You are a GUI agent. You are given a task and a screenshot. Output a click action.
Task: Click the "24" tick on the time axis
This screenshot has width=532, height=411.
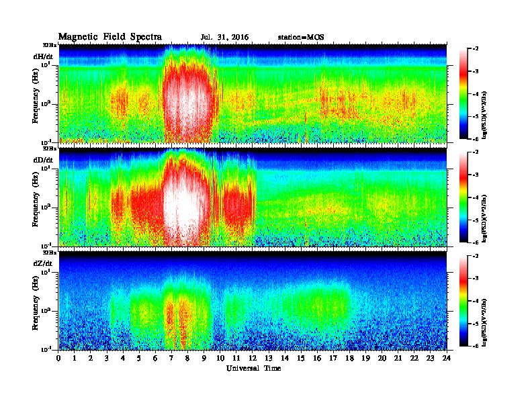(447, 359)
